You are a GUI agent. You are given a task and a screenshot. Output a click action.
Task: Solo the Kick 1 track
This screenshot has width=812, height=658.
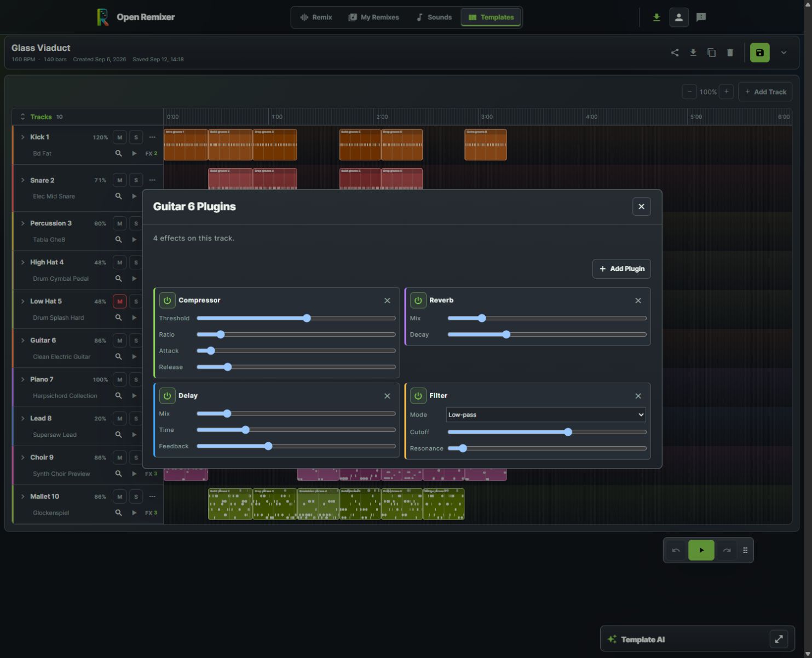point(136,137)
